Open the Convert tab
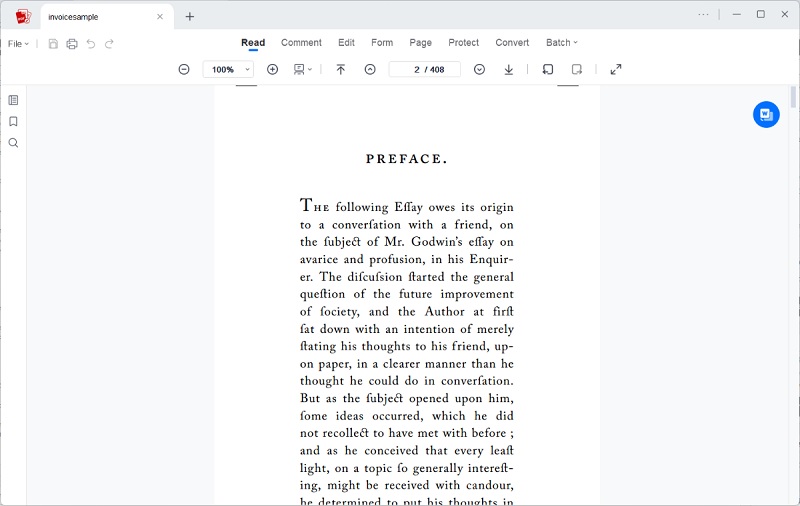Screen dimensions: 800x506 [x=512, y=43]
